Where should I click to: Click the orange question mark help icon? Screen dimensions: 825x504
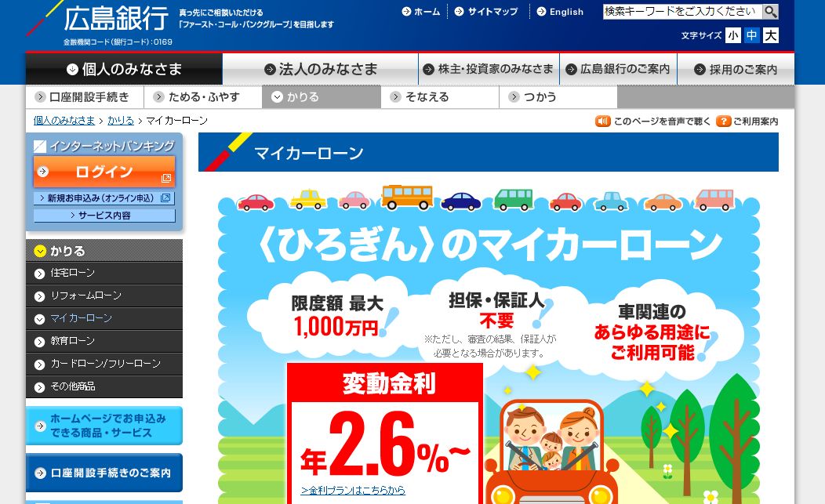coord(724,121)
